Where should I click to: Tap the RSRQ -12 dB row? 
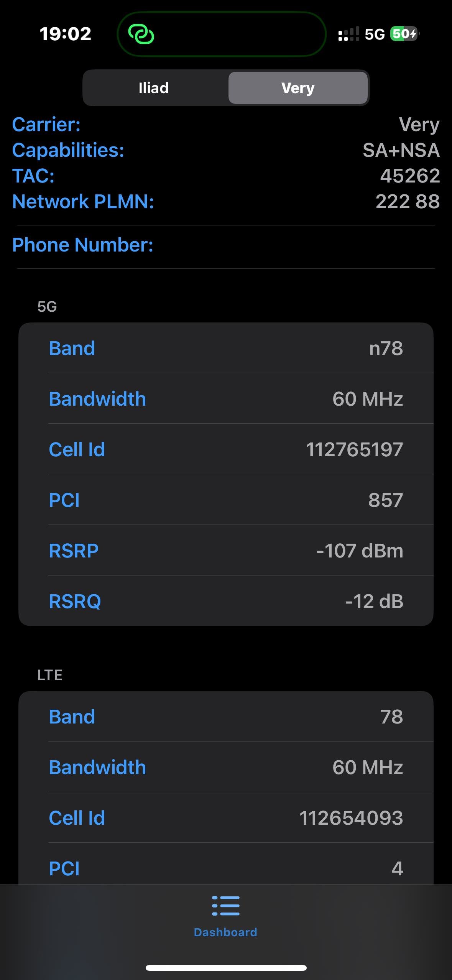coord(226,601)
